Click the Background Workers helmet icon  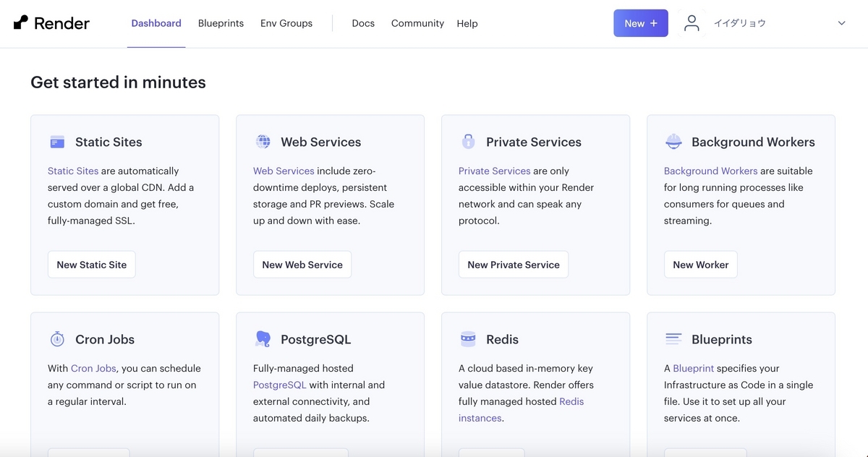click(673, 142)
